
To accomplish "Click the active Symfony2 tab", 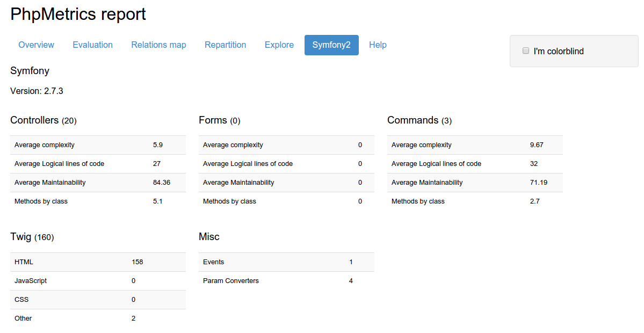I will point(331,45).
